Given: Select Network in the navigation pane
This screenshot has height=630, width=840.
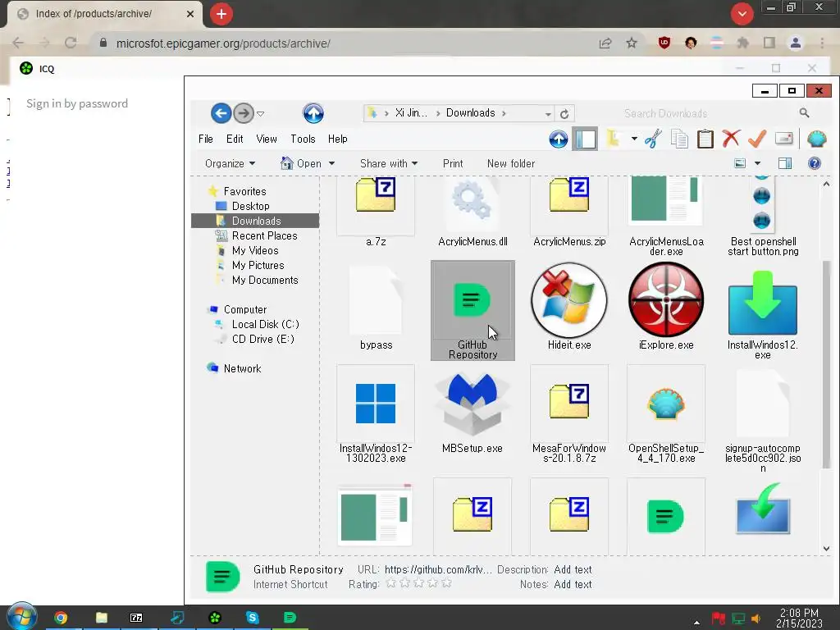Looking at the screenshot, I should tap(242, 368).
